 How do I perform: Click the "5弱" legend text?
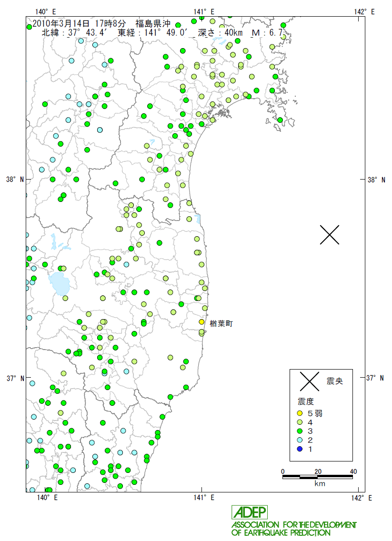[x=315, y=413]
